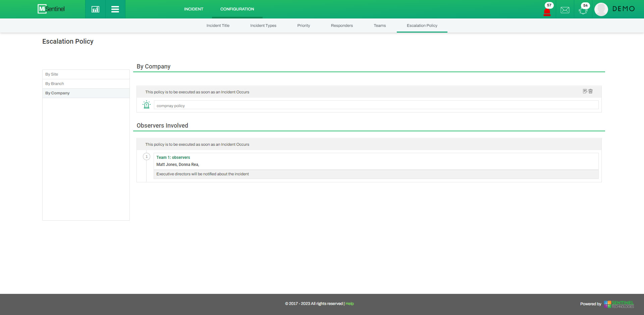Go to the Incident Types tab
The width and height of the screenshot is (644, 315).
click(x=263, y=26)
